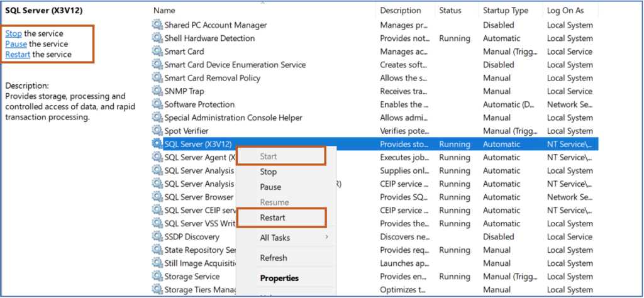This screenshot has width=644, height=298.
Task: Sort by the Status column header
Action: pyautogui.click(x=450, y=10)
